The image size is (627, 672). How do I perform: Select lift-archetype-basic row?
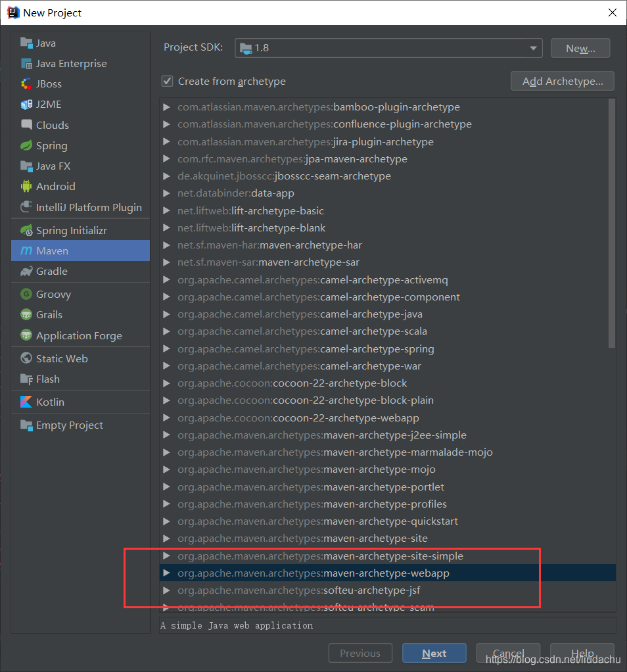388,210
